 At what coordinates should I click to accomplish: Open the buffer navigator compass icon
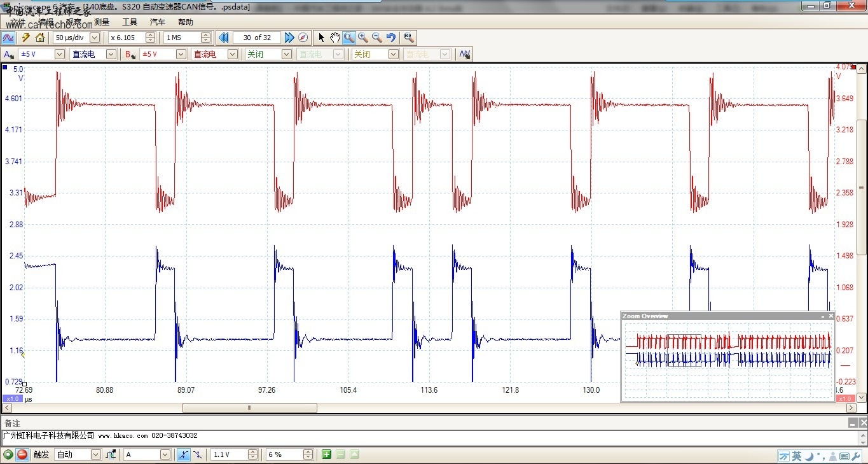pyautogui.click(x=303, y=38)
